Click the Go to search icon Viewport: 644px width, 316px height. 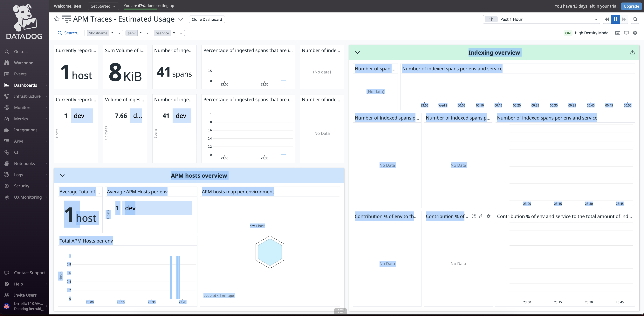7,52
